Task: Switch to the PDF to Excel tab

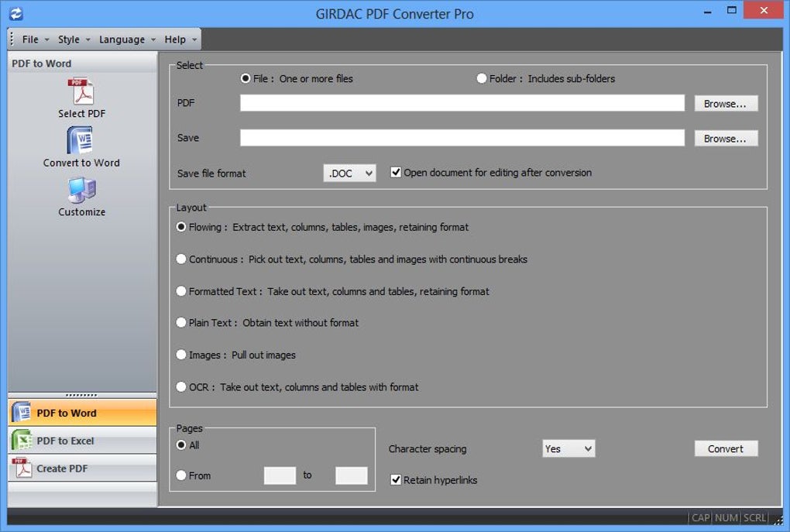Action: tap(82, 441)
